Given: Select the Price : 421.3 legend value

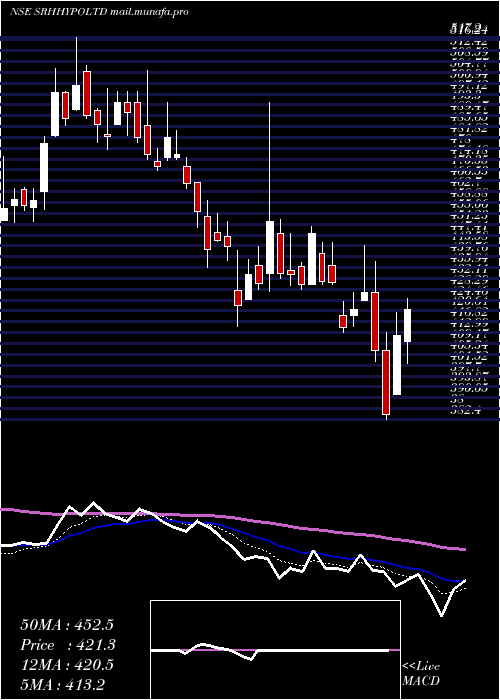Looking at the screenshot, I should pos(68,645).
